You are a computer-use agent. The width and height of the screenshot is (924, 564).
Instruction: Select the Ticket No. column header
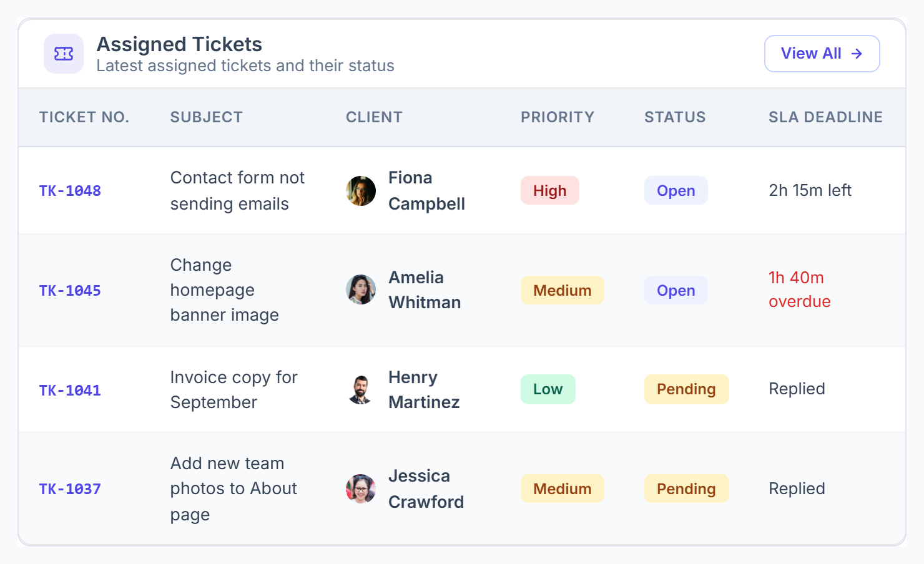(x=84, y=117)
